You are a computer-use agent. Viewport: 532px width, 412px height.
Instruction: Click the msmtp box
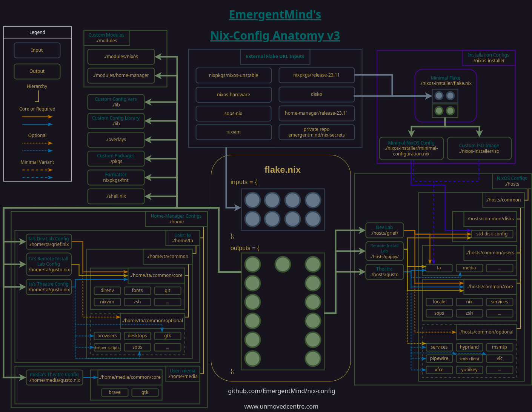pyautogui.click(x=500, y=347)
